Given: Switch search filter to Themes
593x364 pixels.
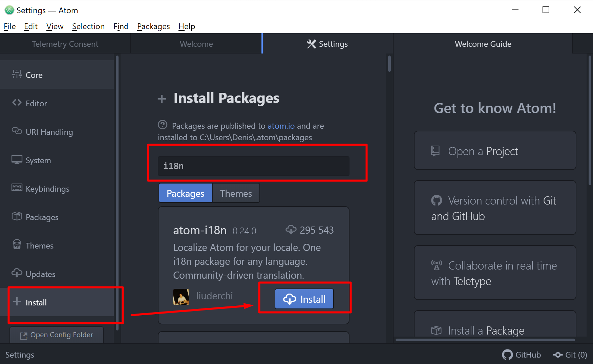Looking at the screenshot, I should pyautogui.click(x=236, y=193).
